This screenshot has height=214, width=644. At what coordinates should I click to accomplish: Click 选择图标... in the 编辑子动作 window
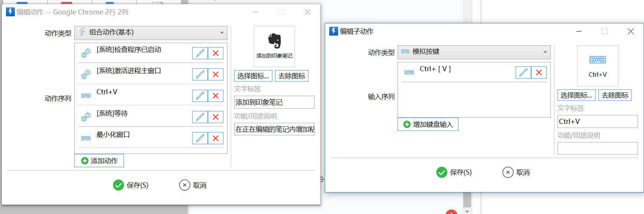coord(576,95)
